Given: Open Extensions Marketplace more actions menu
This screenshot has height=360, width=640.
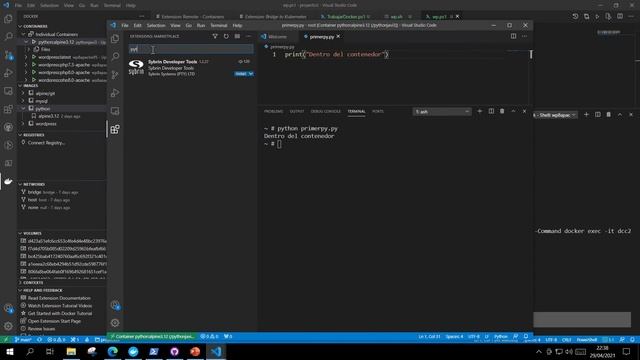Looking at the screenshot, I should coord(248,36).
